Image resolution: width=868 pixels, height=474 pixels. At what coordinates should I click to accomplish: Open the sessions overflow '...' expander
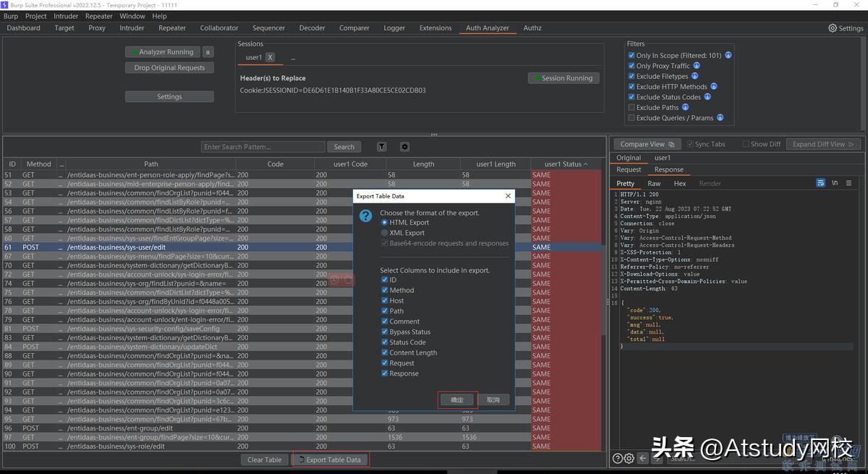293,57
